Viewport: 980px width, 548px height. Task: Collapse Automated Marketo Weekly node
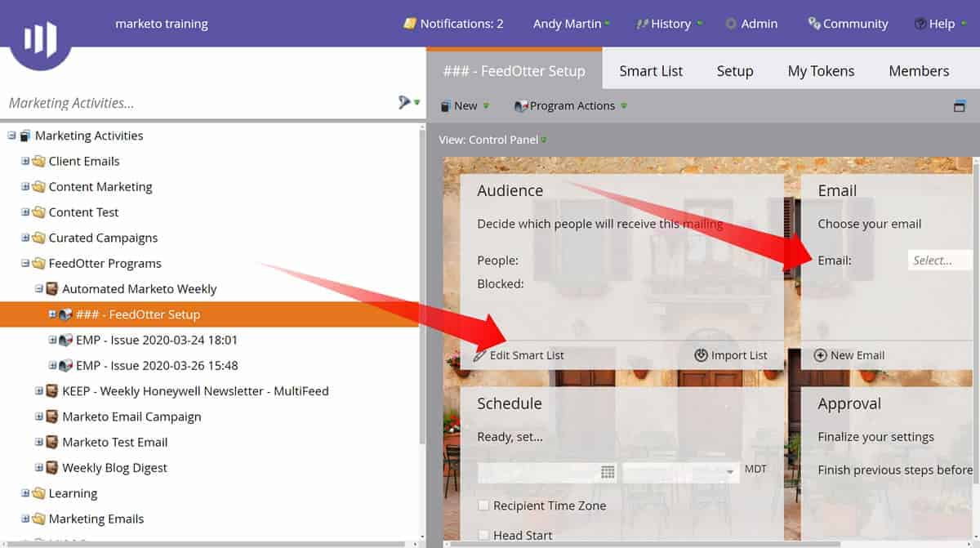pos(39,289)
